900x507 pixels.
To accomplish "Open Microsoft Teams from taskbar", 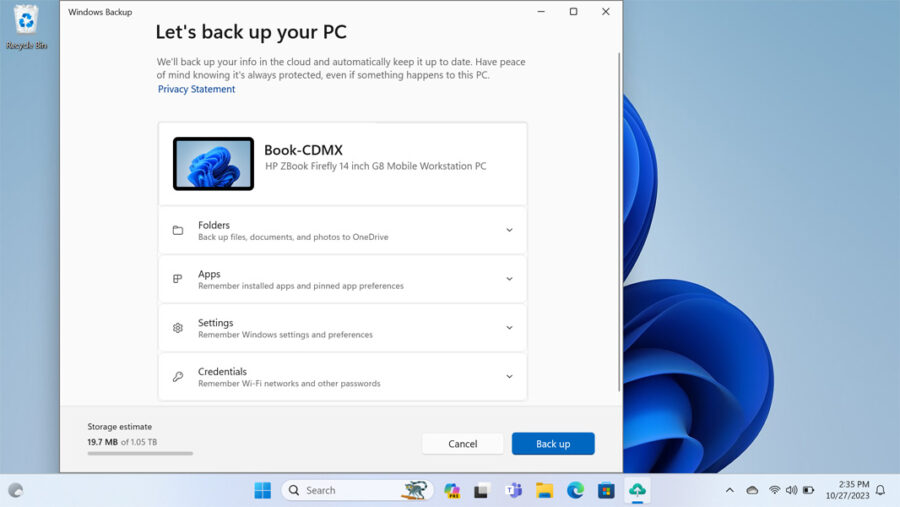I will click(513, 490).
